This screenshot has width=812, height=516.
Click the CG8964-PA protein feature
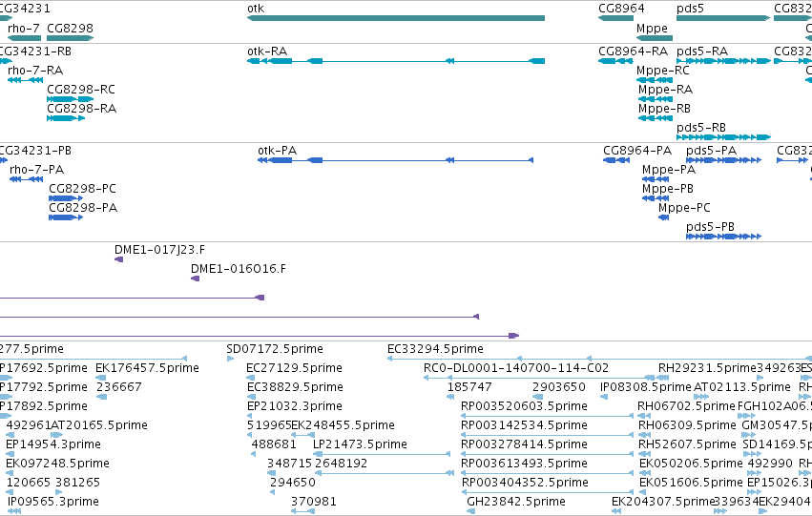tap(616, 160)
